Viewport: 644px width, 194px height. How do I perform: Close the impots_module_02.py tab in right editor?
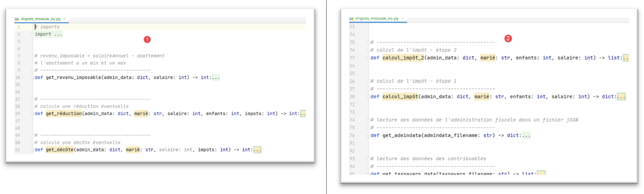pos(403,18)
